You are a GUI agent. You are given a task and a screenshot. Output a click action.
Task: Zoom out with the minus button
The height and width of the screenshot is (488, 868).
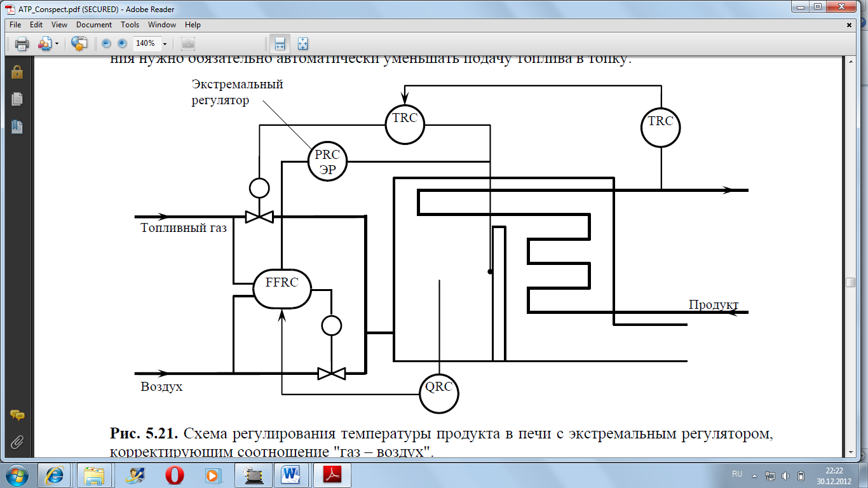click(106, 43)
